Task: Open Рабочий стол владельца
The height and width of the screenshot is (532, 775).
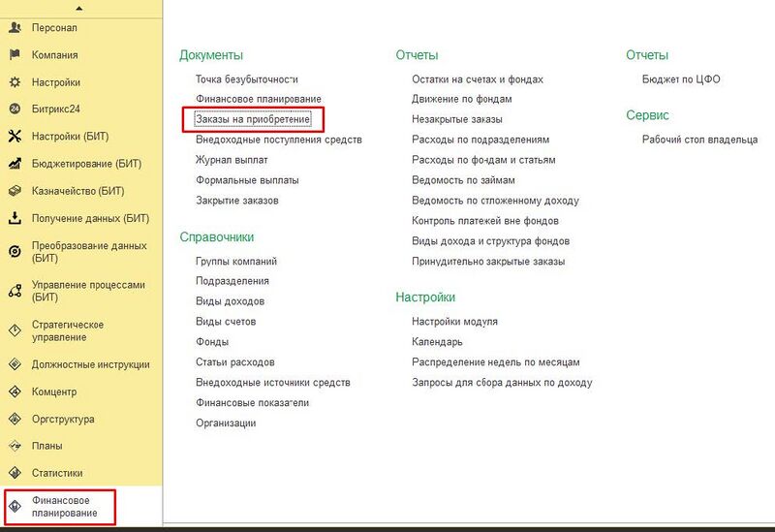Action: pos(699,140)
